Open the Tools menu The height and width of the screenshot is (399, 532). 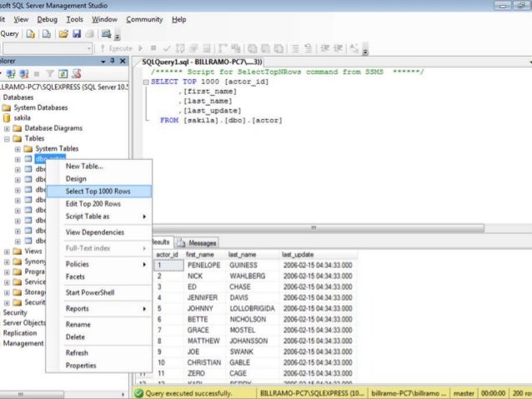(x=75, y=18)
